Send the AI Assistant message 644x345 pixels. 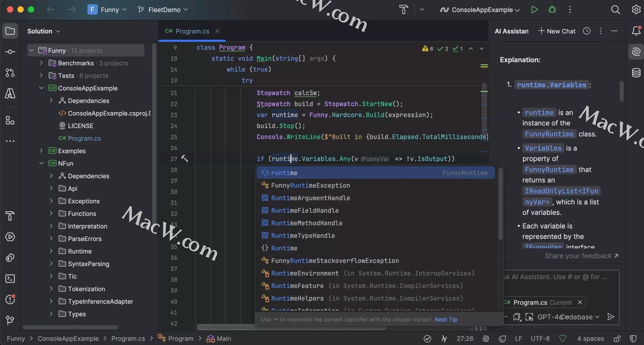click(x=611, y=317)
